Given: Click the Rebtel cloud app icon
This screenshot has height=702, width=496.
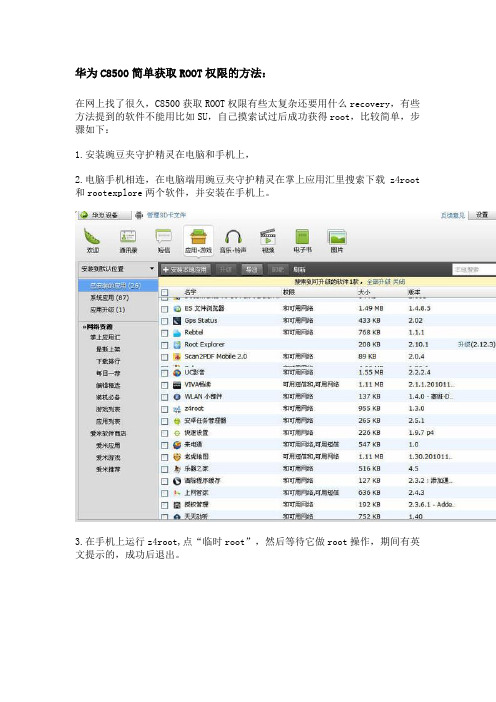Looking at the screenshot, I should point(177,333).
